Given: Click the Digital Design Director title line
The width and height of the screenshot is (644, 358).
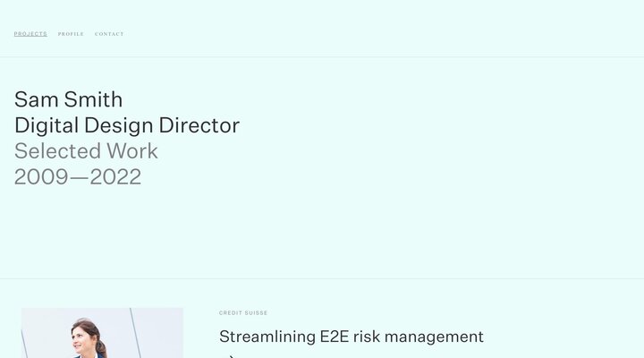Looking at the screenshot, I should coord(127,125).
